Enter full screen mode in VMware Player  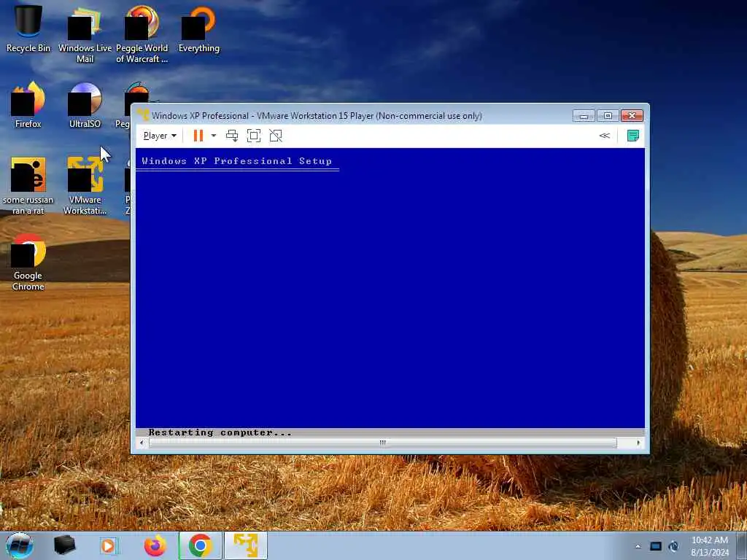pyautogui.click(x=254, y=136)
